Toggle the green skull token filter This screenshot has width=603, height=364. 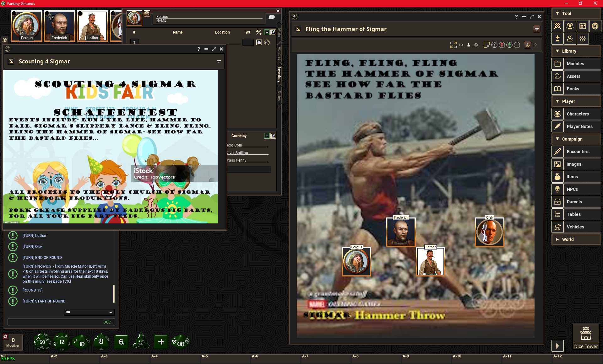pos(509,45)
